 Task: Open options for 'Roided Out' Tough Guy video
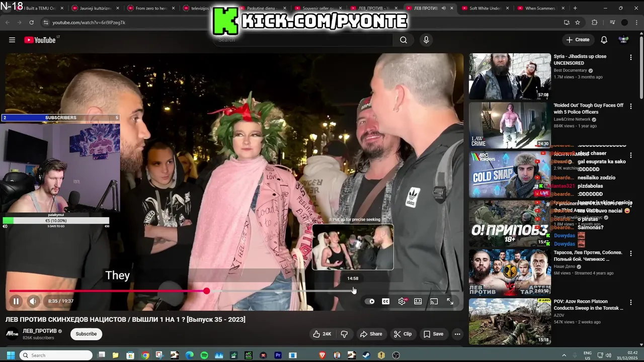tap(630, 107)
